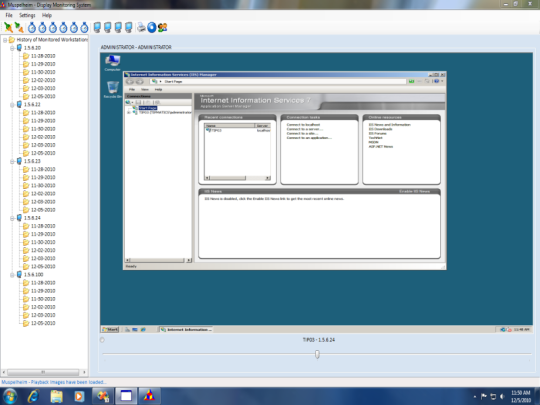
Task: Select the 1.5.6.20 workstation computer icon
Action: (19, 48)
